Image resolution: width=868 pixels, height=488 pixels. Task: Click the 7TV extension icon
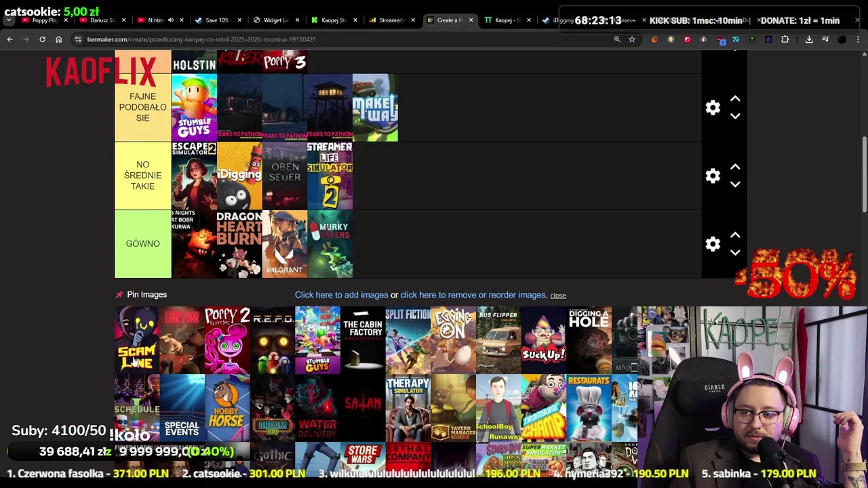tap(736, 39)
